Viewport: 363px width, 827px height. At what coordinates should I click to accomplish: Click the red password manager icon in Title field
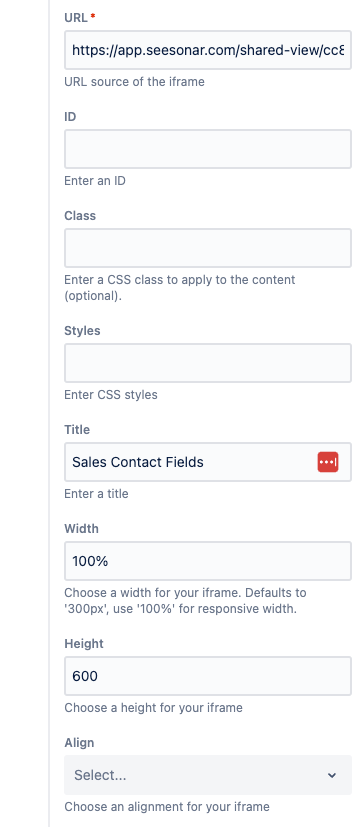point(328,462)
